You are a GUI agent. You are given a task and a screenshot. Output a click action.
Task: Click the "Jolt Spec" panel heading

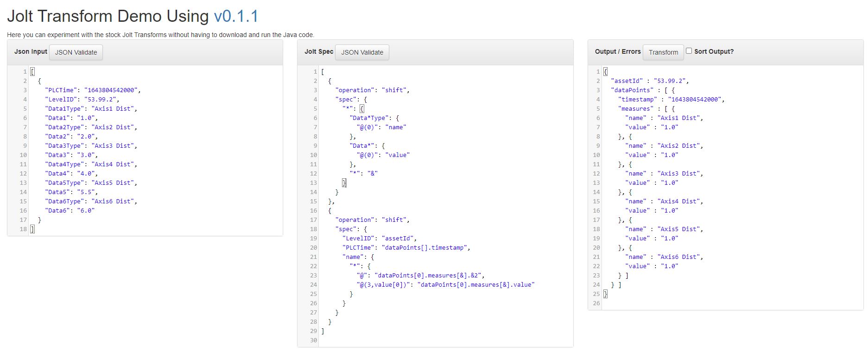click(x=319, y=51)
